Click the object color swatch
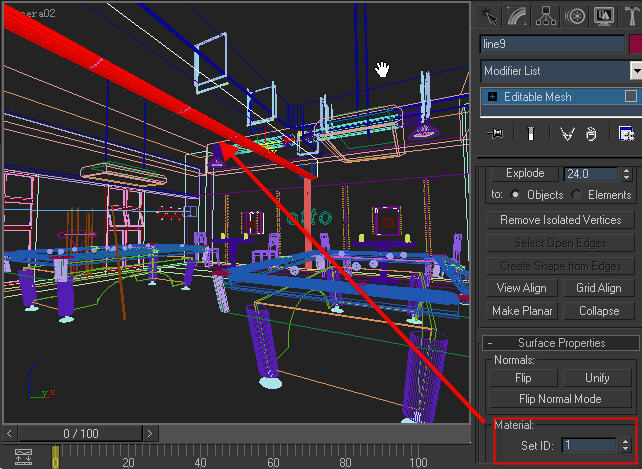 634,44
